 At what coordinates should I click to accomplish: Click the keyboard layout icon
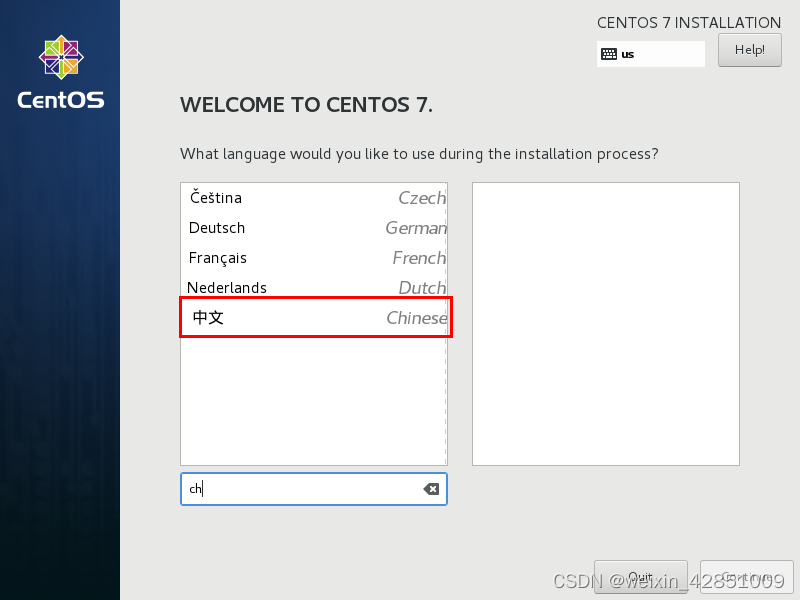pos(609,54)
